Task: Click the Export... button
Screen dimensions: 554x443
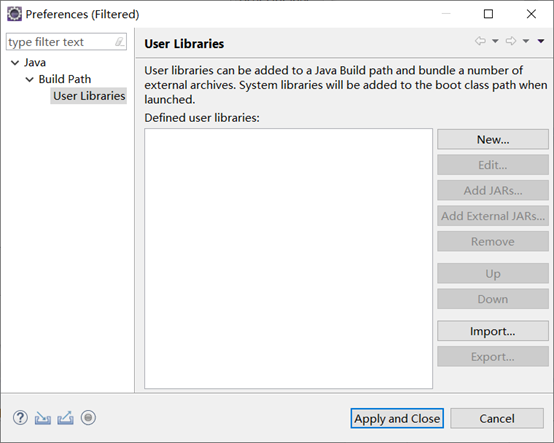Action: (x=493, y=356)
